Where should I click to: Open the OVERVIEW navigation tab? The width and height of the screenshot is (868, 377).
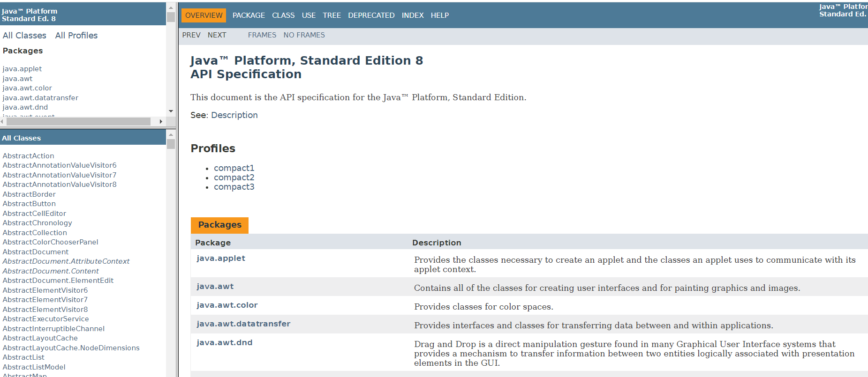pyautogui.click(x=204, y=15)
